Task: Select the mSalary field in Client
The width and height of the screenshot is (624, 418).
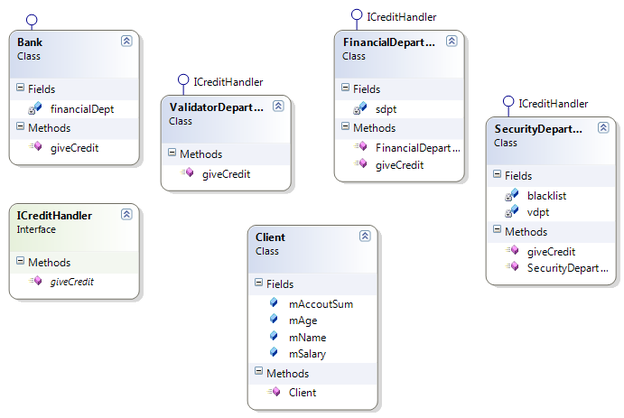Action: pos(309,353)
